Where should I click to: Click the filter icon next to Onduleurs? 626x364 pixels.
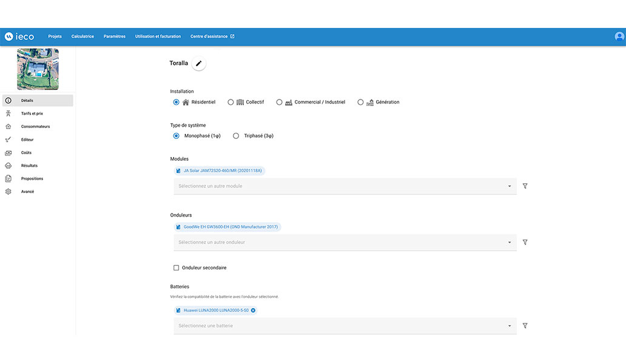click(525, 242)
